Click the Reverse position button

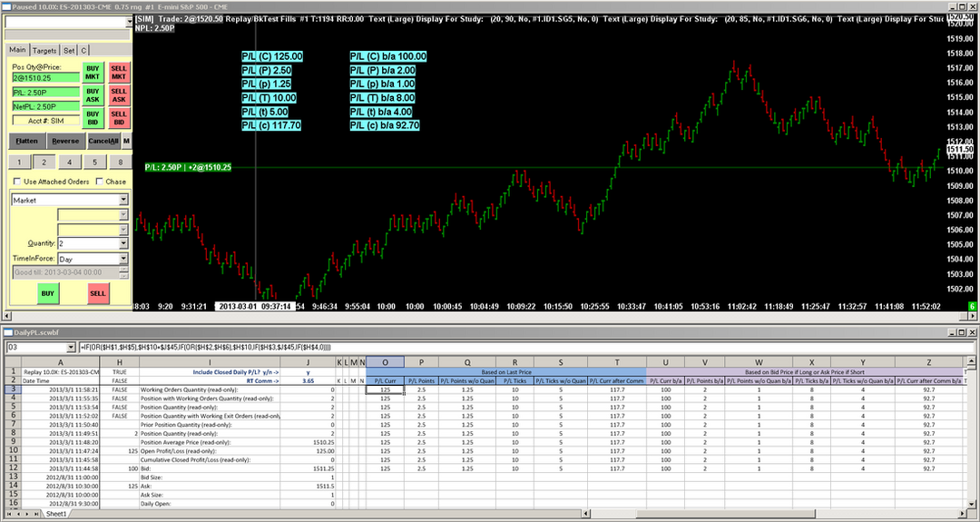65,142
